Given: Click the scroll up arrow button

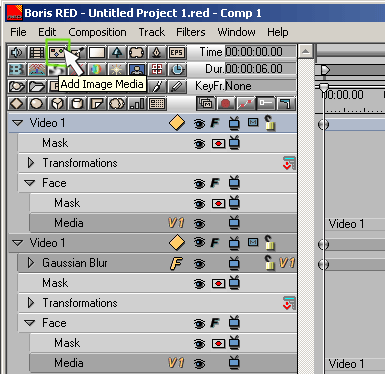Looking at the screenshot, I should (x=305, y=52).
